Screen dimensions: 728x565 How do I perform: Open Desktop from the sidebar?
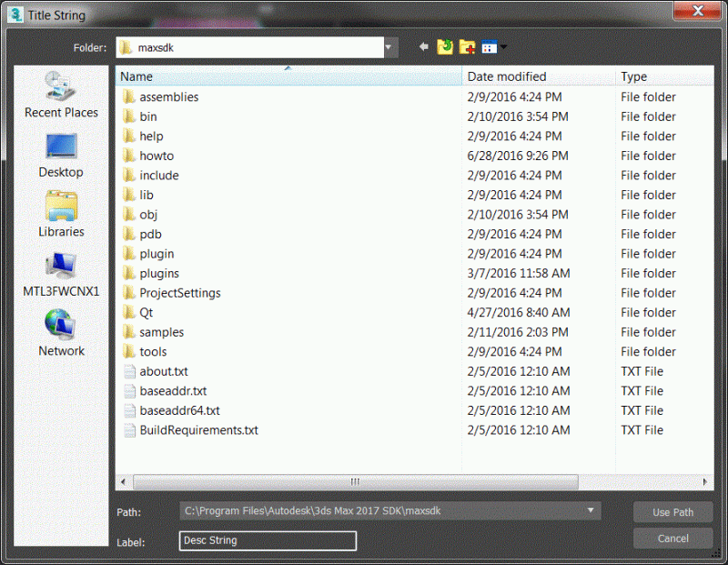tap(61, 155)
